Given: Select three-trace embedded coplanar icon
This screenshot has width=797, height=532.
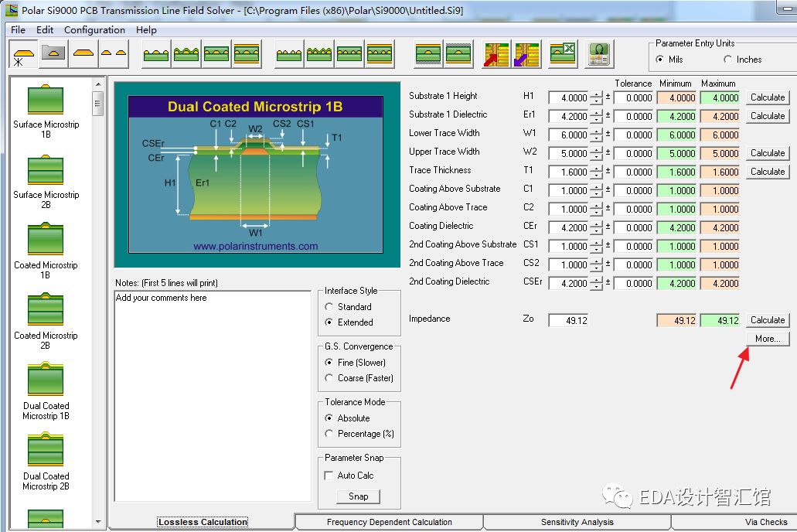Looking at the screenshot, I should point(216,54).
